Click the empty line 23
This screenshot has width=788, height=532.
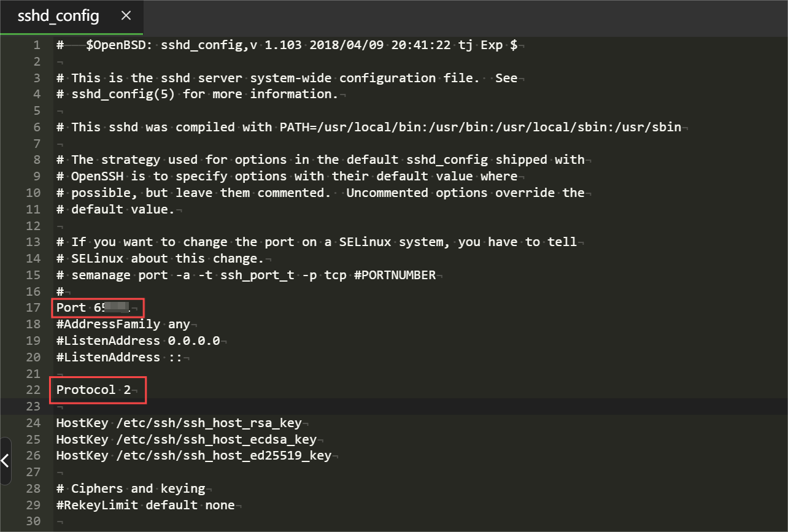[x=245, y=406]
